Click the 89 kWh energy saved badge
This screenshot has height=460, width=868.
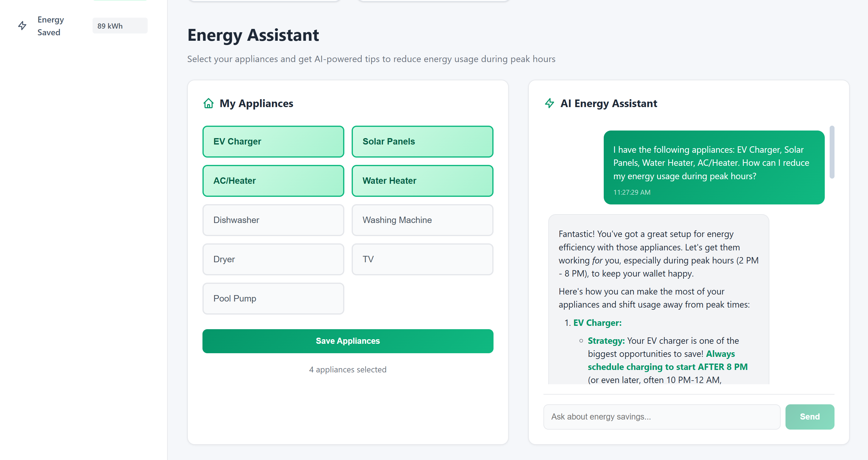tap(120, 26)
